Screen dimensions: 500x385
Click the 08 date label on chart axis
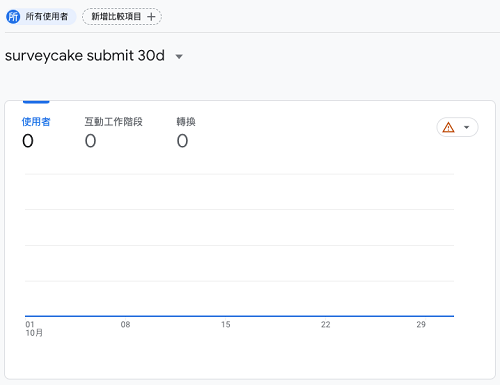point(125,324)
